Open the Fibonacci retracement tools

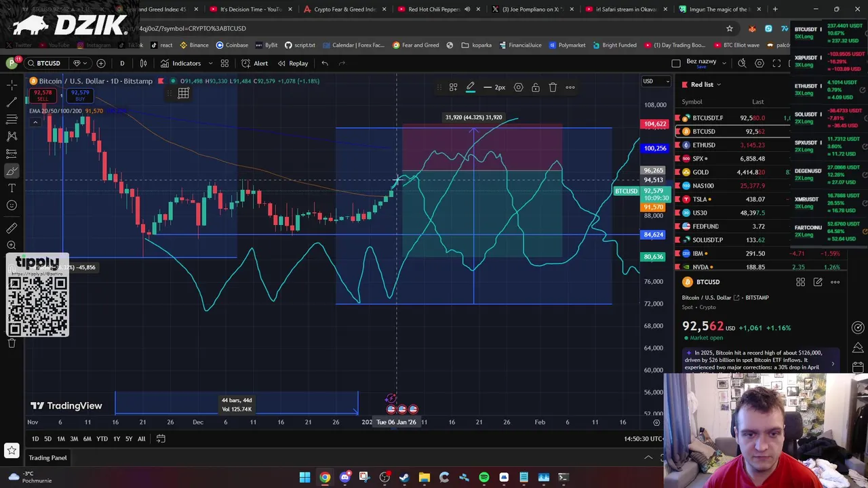[12, 119]
